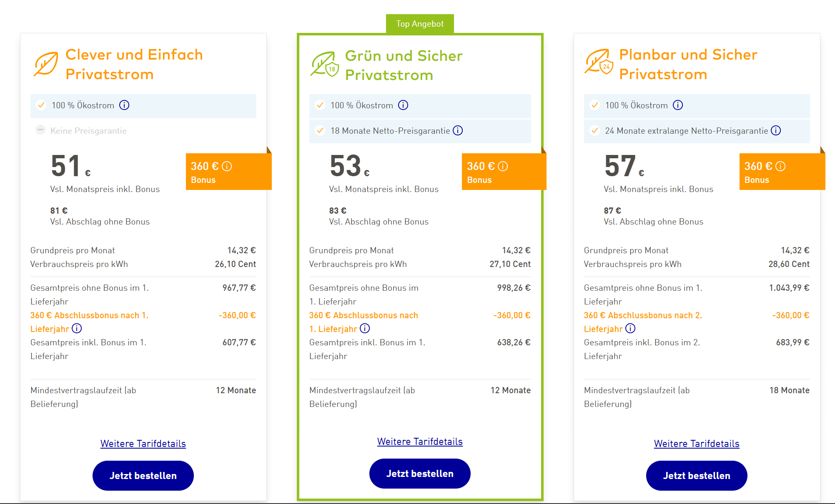Open bonus info icon in Grün und Sicher badge
This screenshot has height=504, width=835.
coord(503,167)
